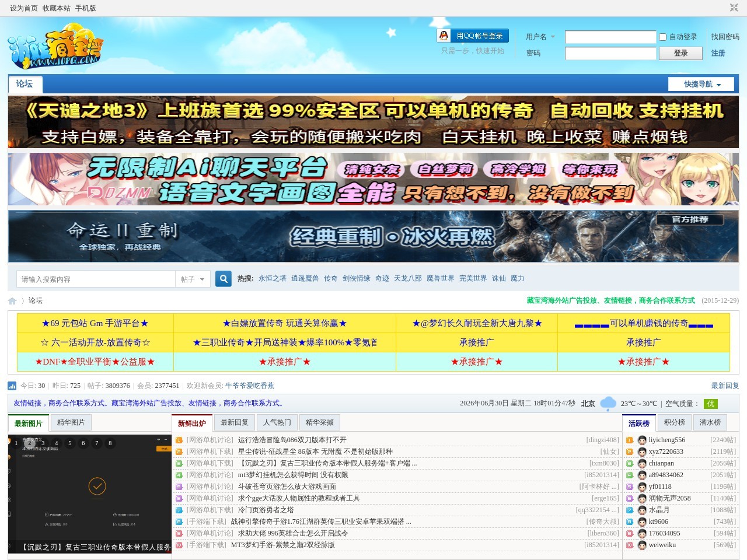Viewport: 747px width, 560px height.
Task: Click the weather cloud icon
Action: click(608, 403)
